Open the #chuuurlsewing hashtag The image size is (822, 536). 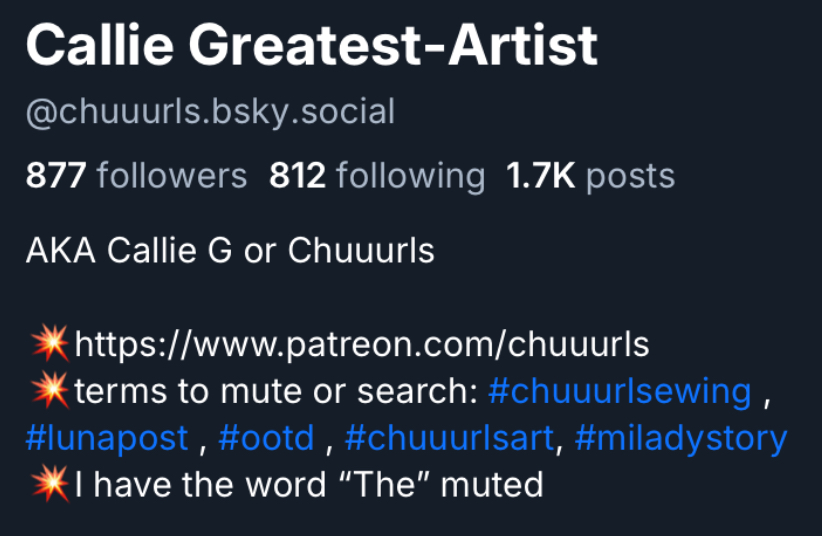[x=619, y=391]
